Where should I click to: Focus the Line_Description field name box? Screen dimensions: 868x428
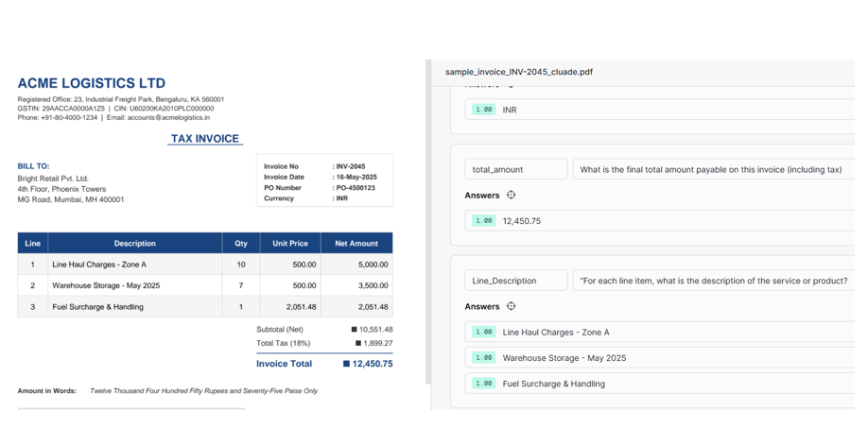coord(515,281)
